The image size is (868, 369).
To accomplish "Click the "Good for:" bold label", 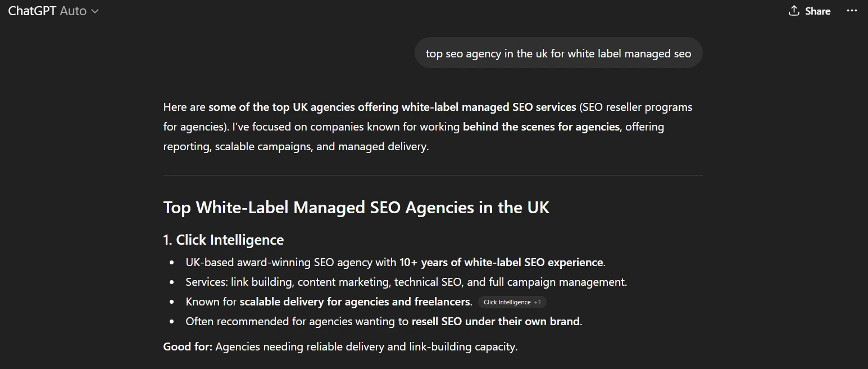I will point(188,346).
